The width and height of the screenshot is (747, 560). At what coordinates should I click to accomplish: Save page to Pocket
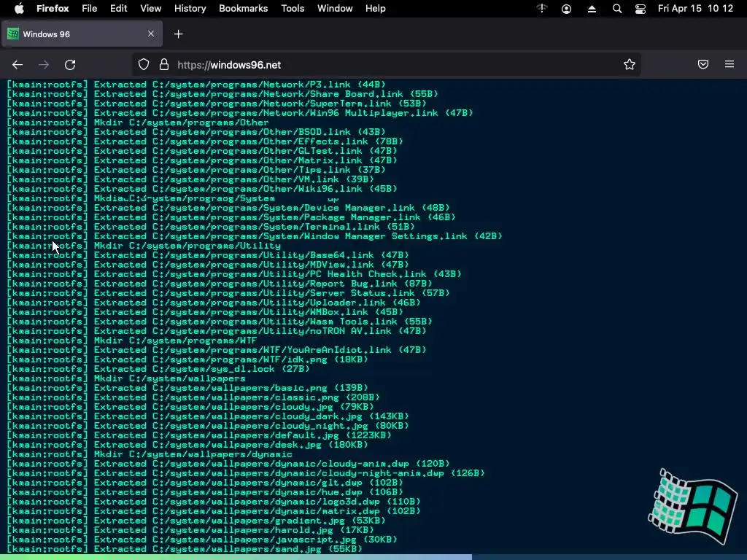tap(703, 64)
